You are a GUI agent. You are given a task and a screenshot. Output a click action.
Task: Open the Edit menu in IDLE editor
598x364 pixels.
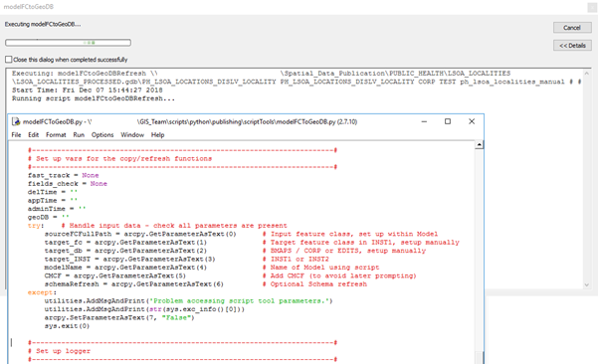[x=33, y=135]
